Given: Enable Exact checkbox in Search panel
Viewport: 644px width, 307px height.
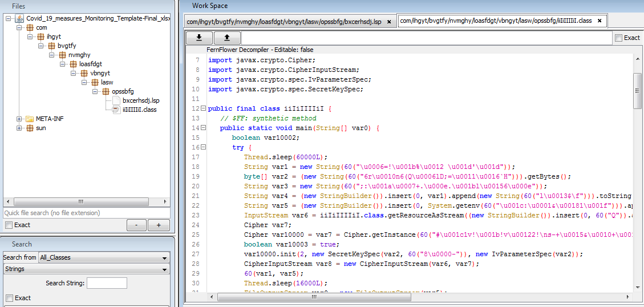Looking at the screenshot, I should click(9, 298).
